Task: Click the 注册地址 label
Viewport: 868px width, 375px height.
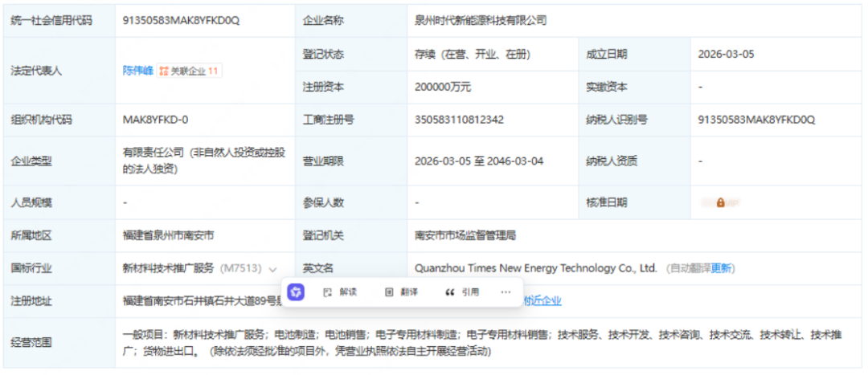Action: pyautogui.click(x=31, y=301)
